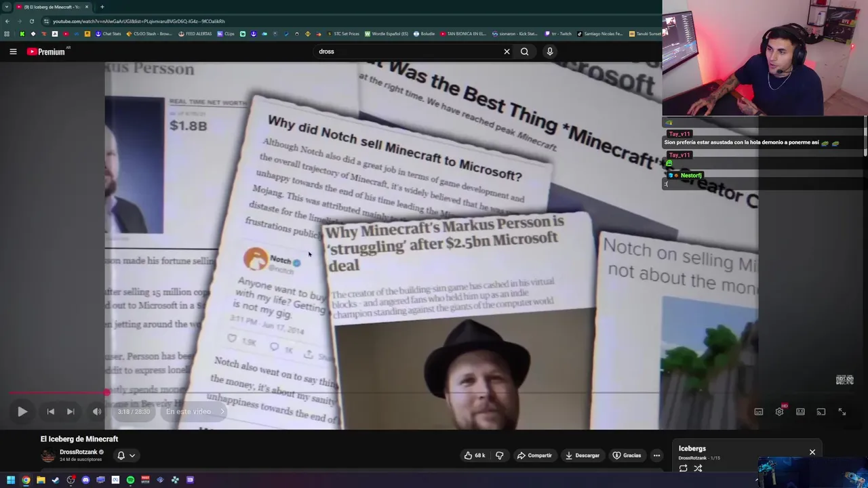
Task: Open 'STC Set Prices' bookmark
Action: pyautogui.click(x=343, y=34)
